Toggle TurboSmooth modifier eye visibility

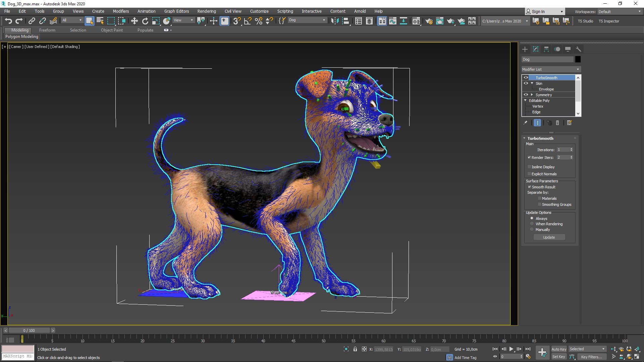click(x=526, y=77)
